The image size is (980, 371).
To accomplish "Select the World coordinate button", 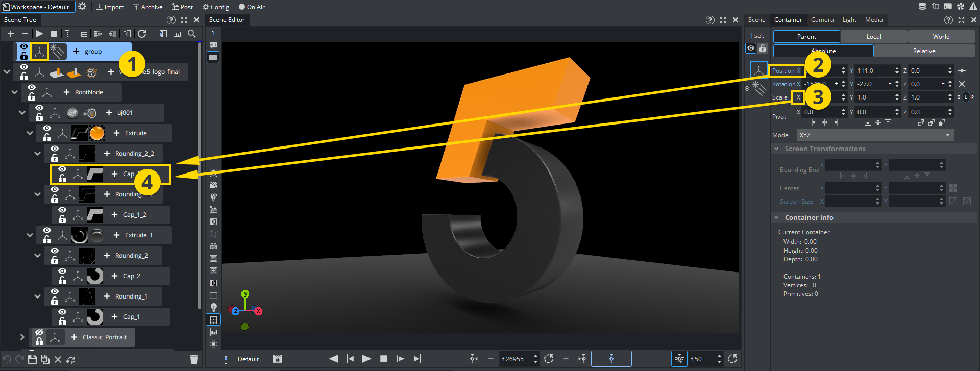I will tap(941, 37).
